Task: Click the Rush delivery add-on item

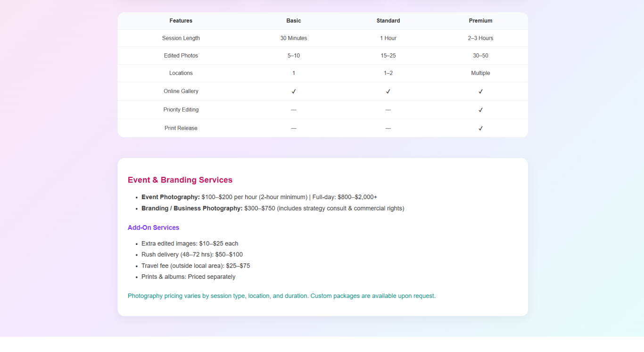Action: [192, 255]
